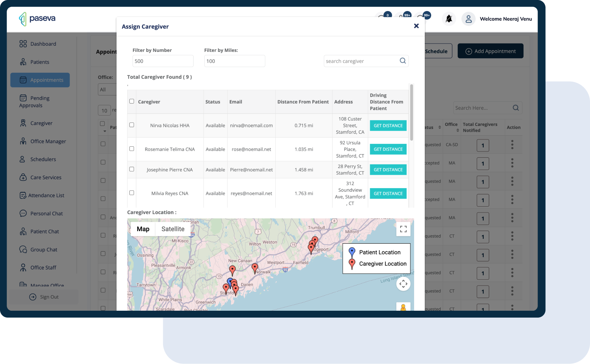This screenshot has width=590, height=364.
Task: Open Office Manager in sidebar
Action: coord(43,141)
